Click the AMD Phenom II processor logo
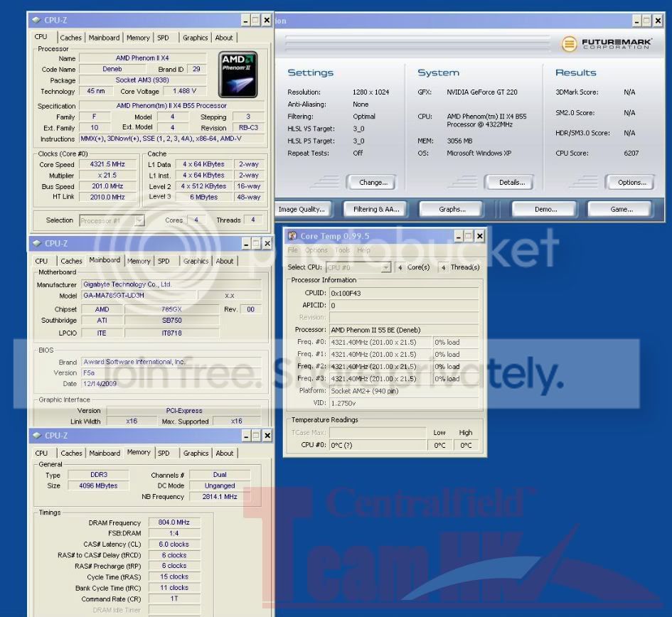The image size is (672, 617). click(238, 74)
